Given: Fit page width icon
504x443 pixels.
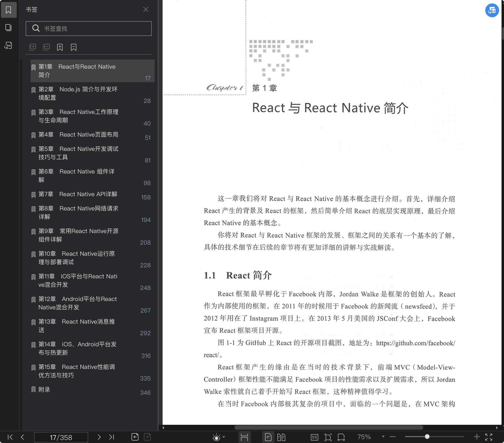Looking at the screenshot, I should [341, 437].
